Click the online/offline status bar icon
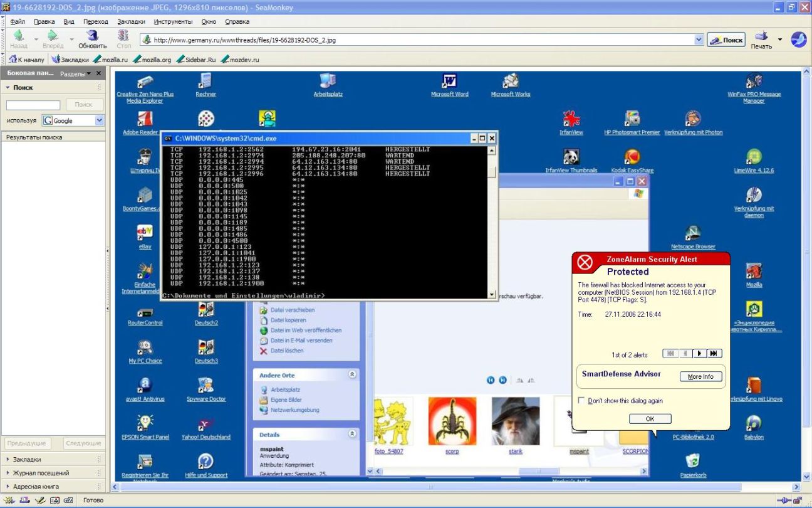 [x=785, y=500]
